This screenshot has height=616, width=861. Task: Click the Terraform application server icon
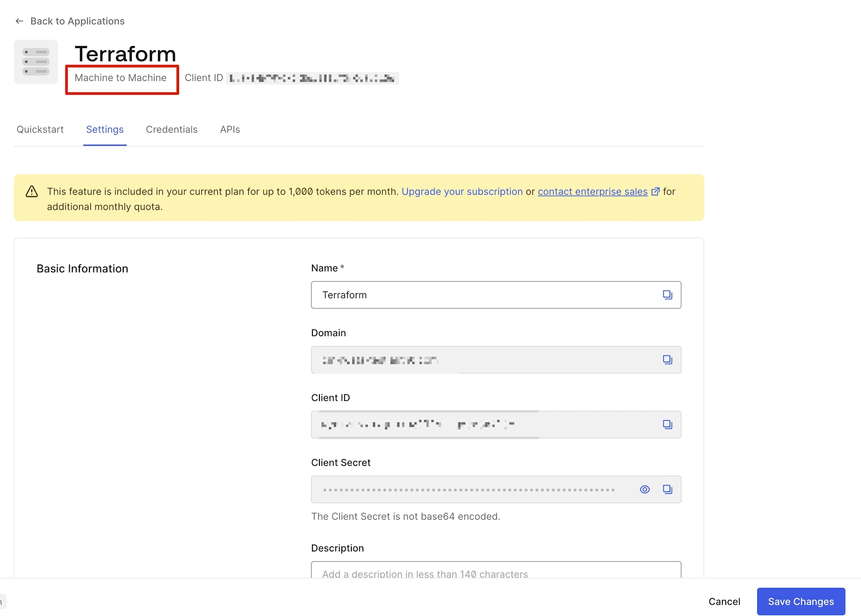coord(36,62)
